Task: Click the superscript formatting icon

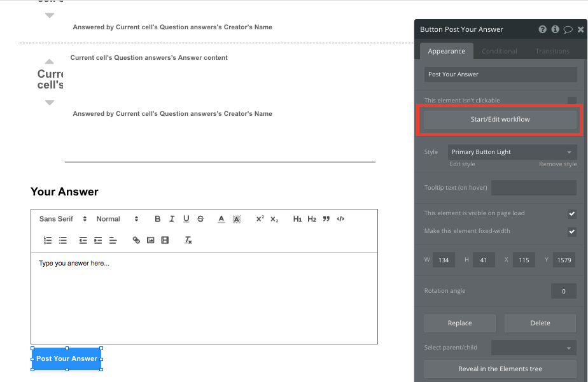Action: [259, 218]
